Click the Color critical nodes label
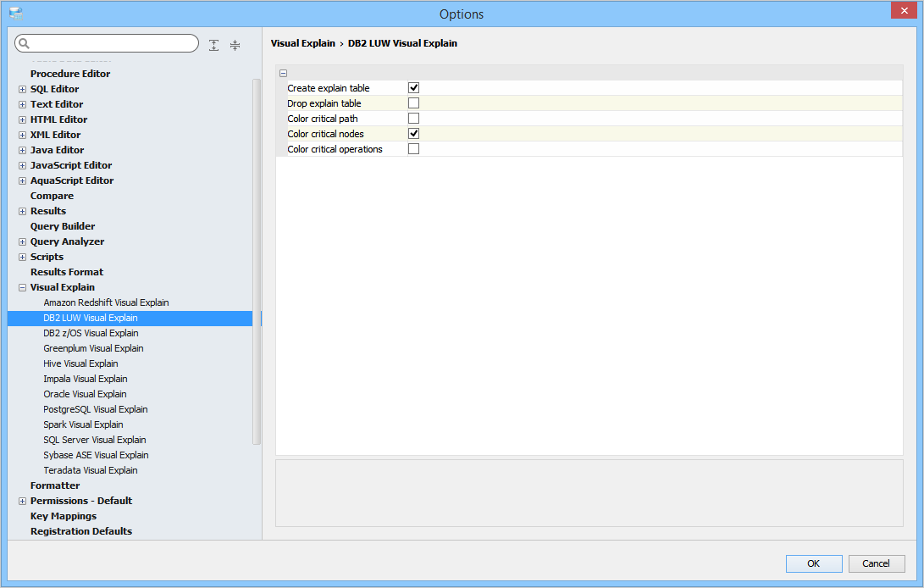 click(x=325, y=134)
